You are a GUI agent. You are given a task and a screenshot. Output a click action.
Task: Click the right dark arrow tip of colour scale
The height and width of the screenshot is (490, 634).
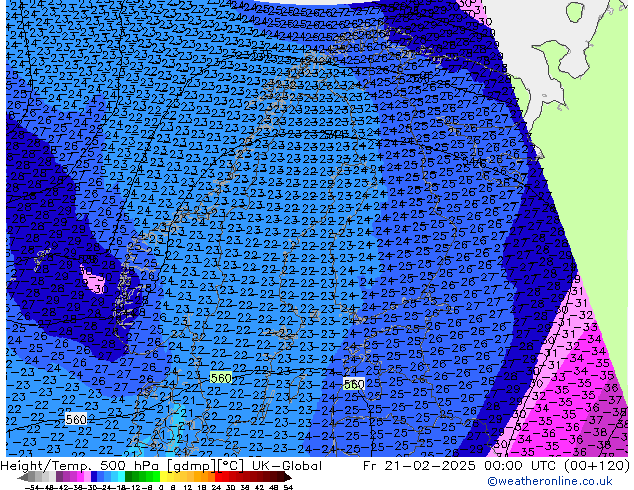[289, 478]
